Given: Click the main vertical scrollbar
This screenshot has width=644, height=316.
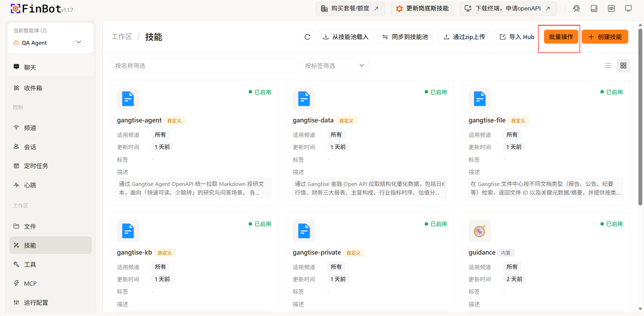Looking at the screenshot, I should click(x=640, y=117).
